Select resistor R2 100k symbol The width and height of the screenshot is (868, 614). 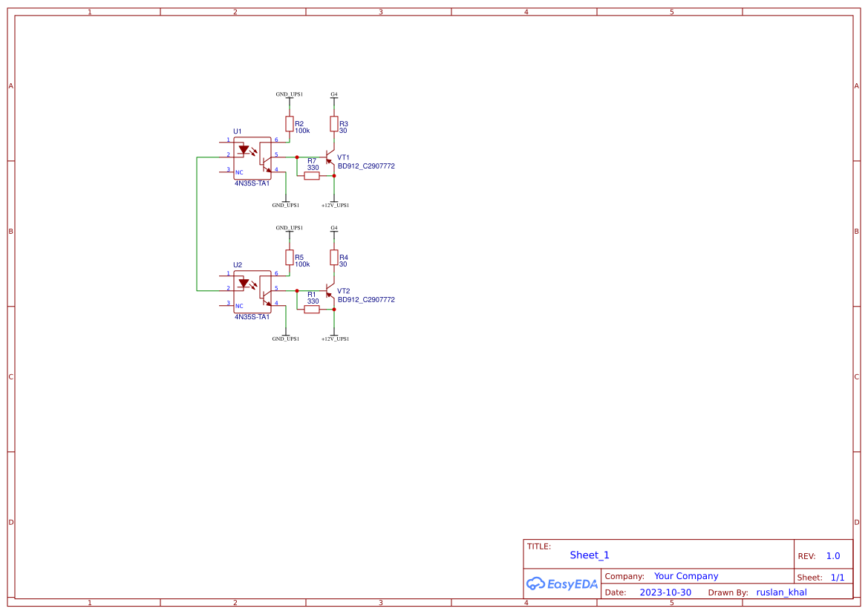pos(290,123)
